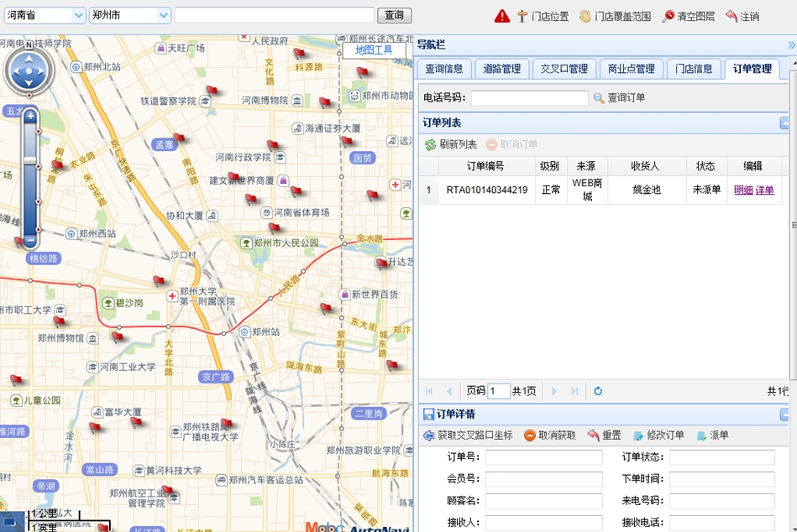Collapse navigation panel with double arrow

coord(791,45)
